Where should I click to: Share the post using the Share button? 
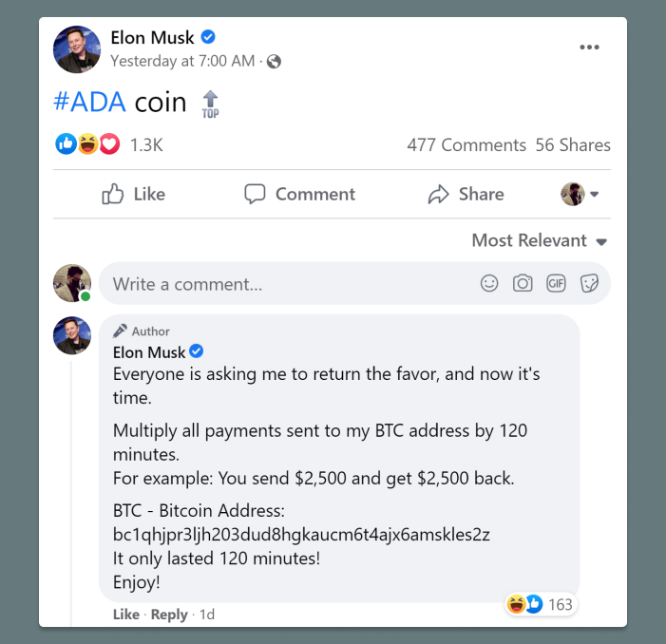coord(466,194)
